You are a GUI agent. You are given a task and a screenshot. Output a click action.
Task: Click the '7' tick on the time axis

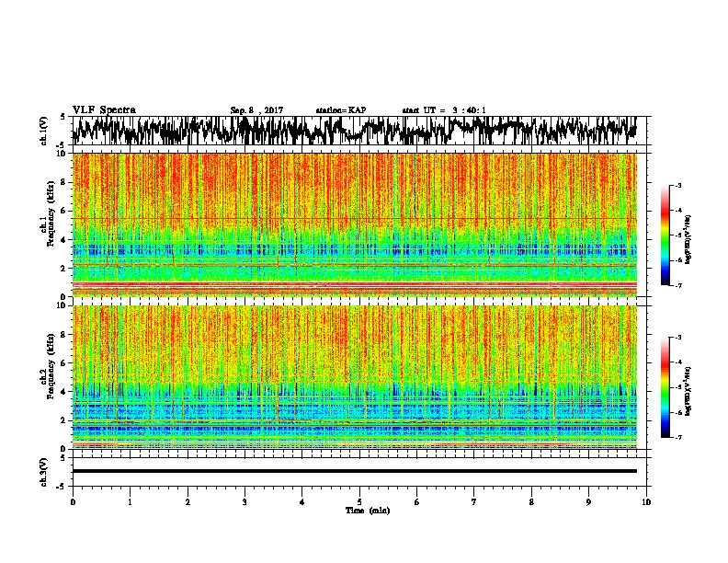tap(474, 502)
